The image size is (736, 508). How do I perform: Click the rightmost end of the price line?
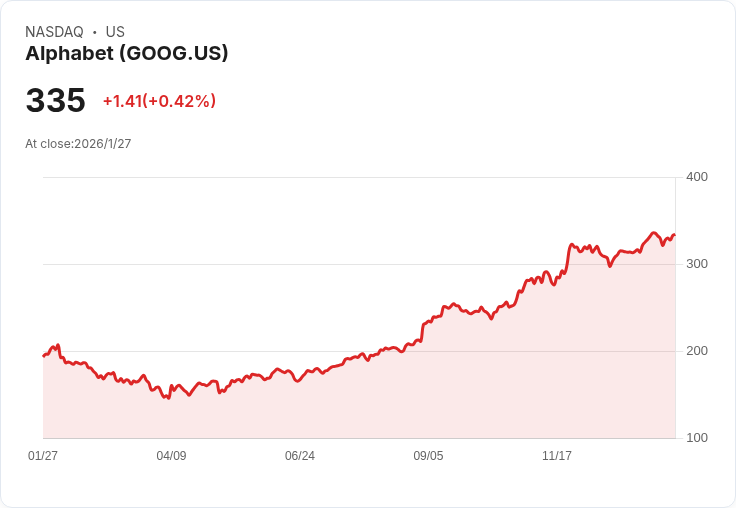pos(674,236)
